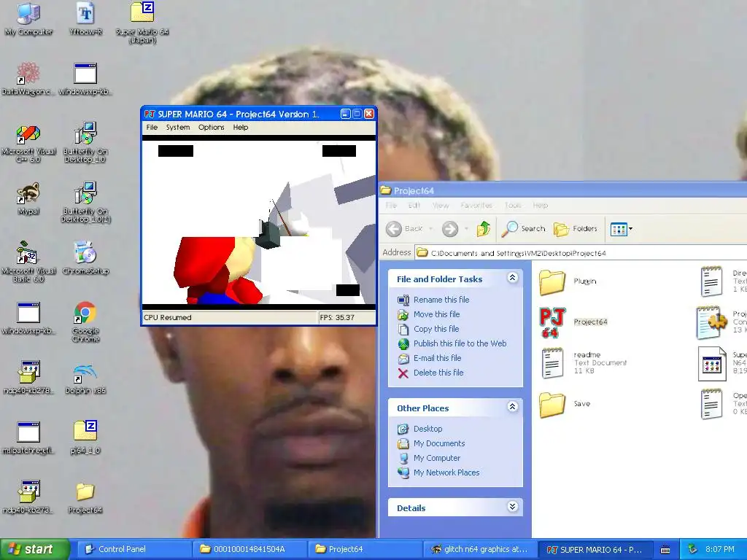Open Search pane in Explorer toolbar
747x560 pixels.
tap(523, 229)
